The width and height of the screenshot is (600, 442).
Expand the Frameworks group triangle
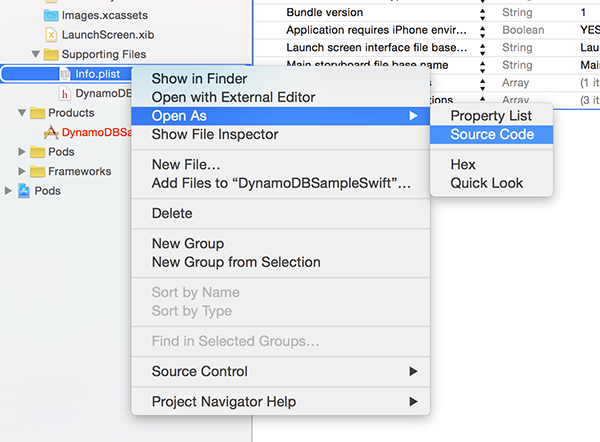[22, 171]
